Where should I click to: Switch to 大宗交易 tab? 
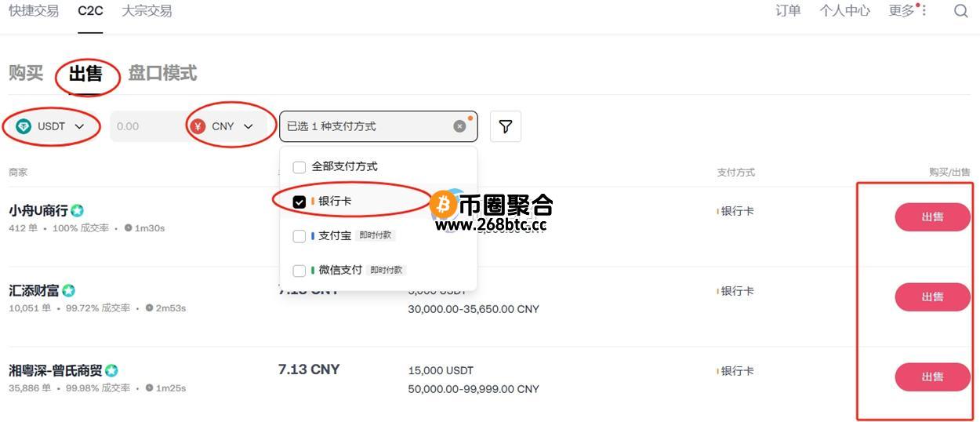[147, 11]
